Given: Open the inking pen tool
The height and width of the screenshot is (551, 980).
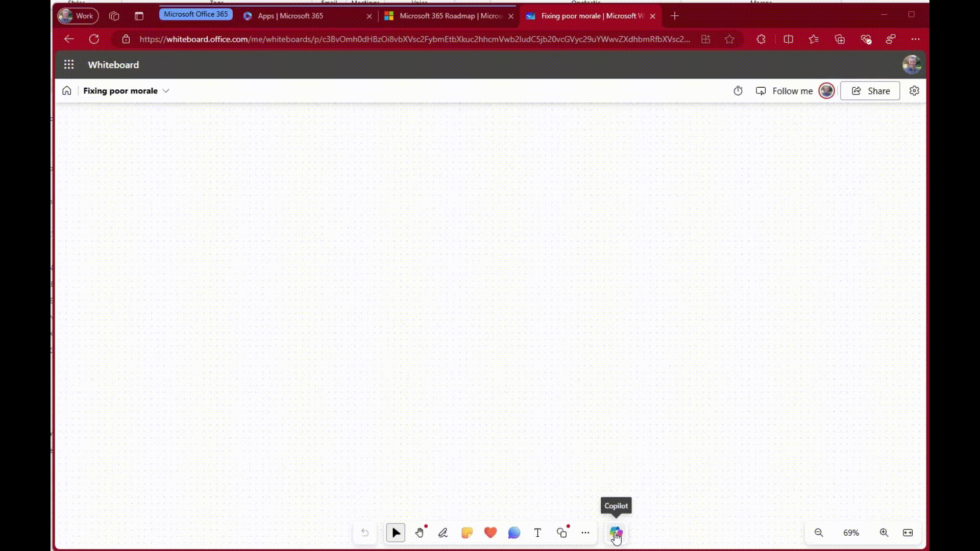Looking at the screenshot, I should 443,533.
